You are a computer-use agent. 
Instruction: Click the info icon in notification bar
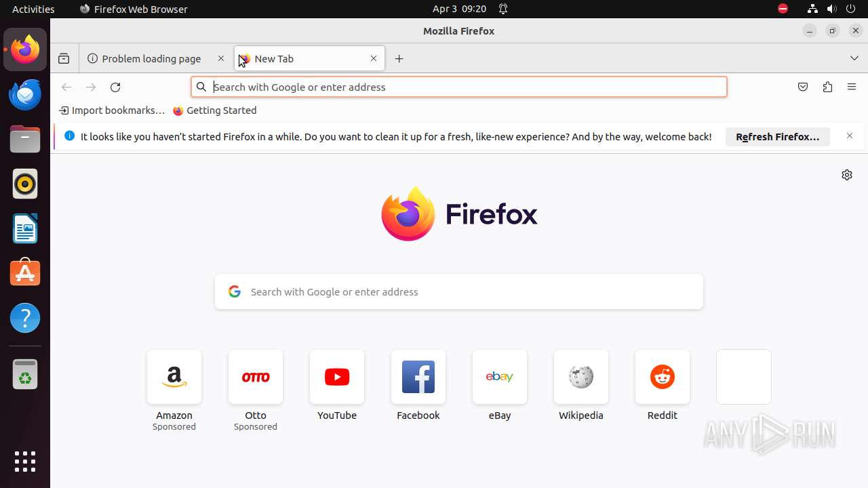tap(69, 136)
